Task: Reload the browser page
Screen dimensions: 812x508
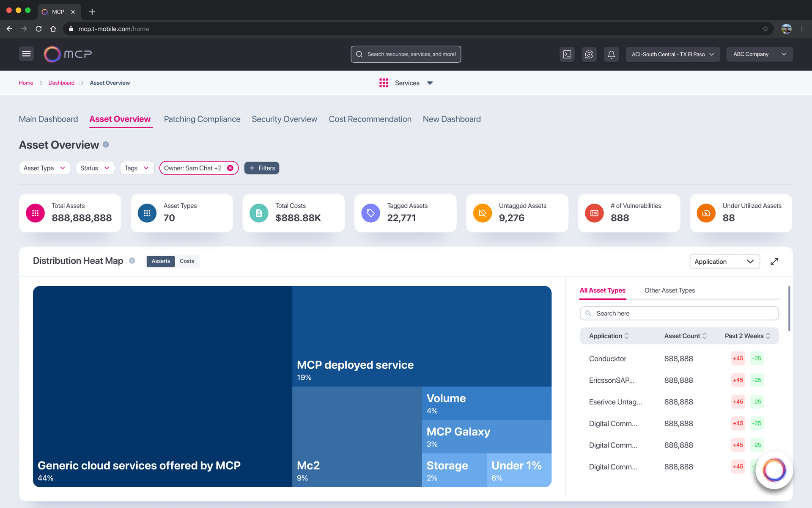Action: pyautogui.click(x=38, y=29)
